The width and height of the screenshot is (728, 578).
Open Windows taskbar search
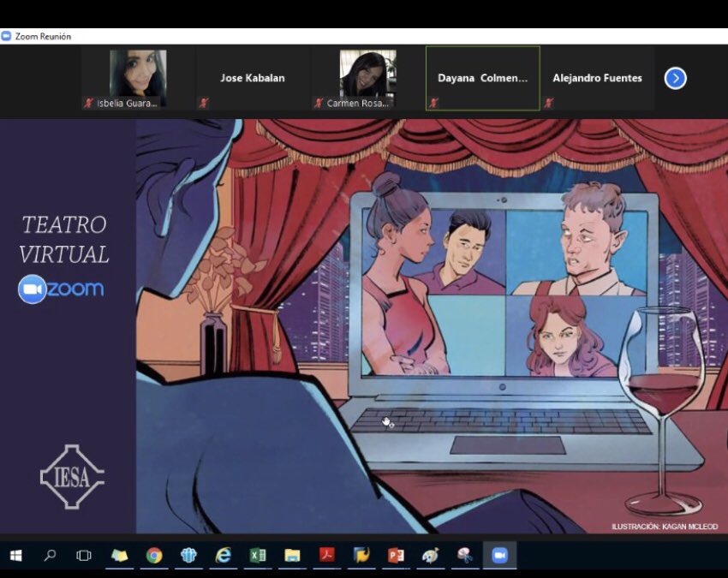(50, 555)
